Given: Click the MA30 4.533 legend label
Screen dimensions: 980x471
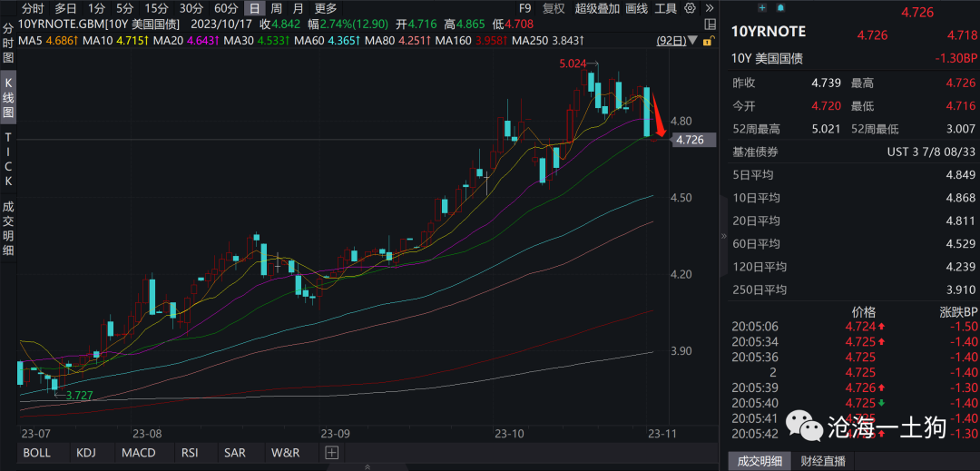Looking at the screenshot, I should coord(256,41).
